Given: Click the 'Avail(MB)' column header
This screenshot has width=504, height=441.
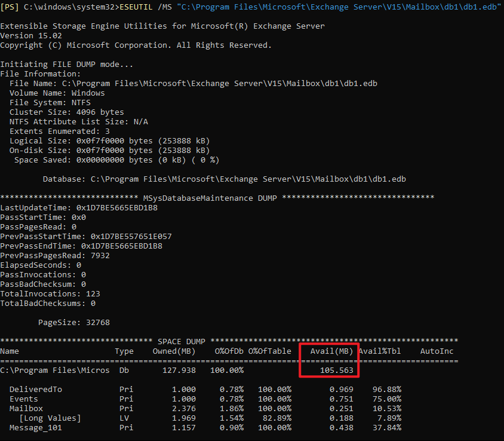Looking at the screenshot, I should (x=331, y=351).
